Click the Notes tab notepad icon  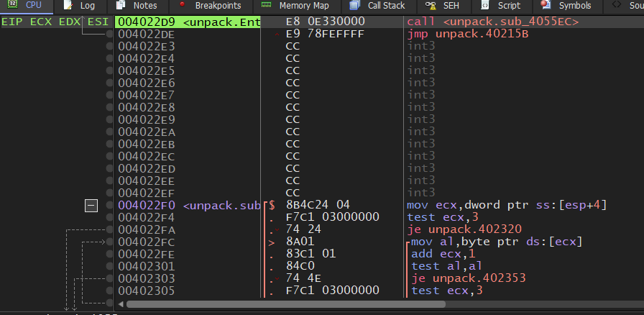[x=121, y=5]
